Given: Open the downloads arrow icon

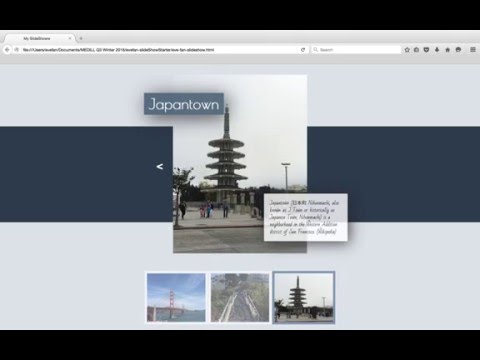Looking at the screenshot, I should coord(437,50).
